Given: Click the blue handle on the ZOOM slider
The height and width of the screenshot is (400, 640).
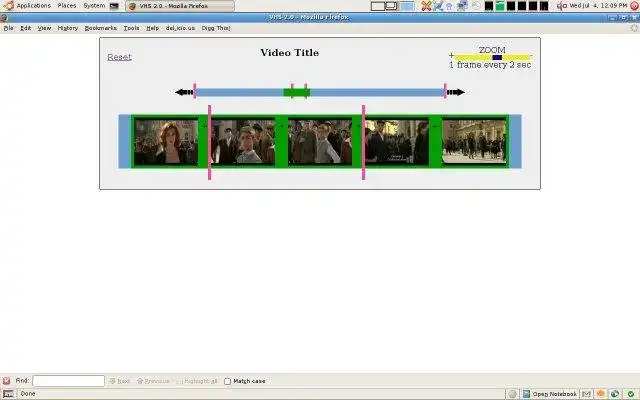Looking at the screenshot, I should [497, 58].
